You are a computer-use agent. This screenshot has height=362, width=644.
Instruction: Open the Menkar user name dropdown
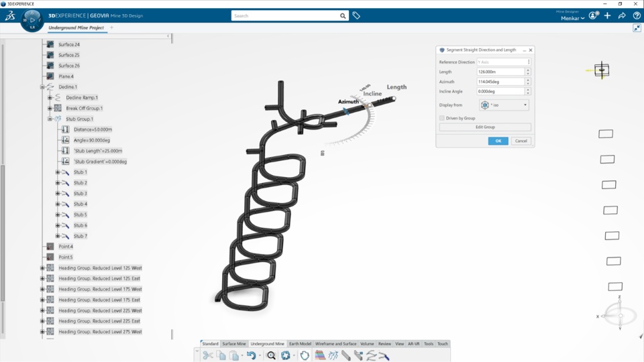[x=572, y=18]
